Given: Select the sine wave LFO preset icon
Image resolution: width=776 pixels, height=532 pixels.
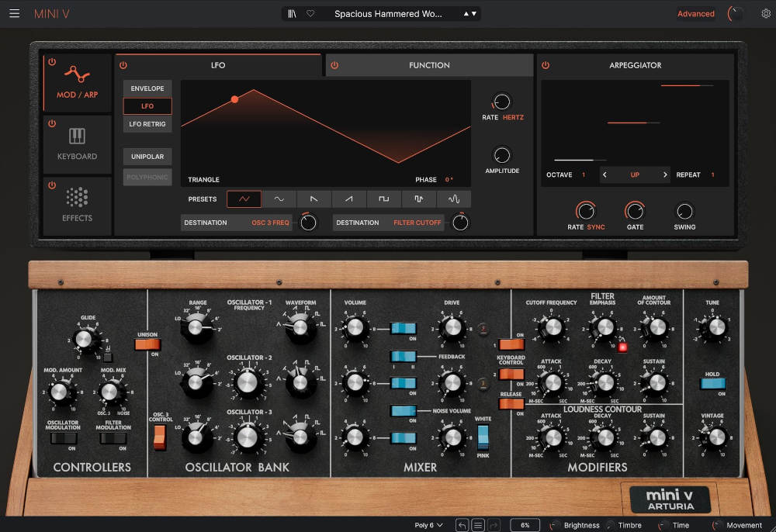Looking at the screenshot, I should pyautogui.click(x=279, y=199).
